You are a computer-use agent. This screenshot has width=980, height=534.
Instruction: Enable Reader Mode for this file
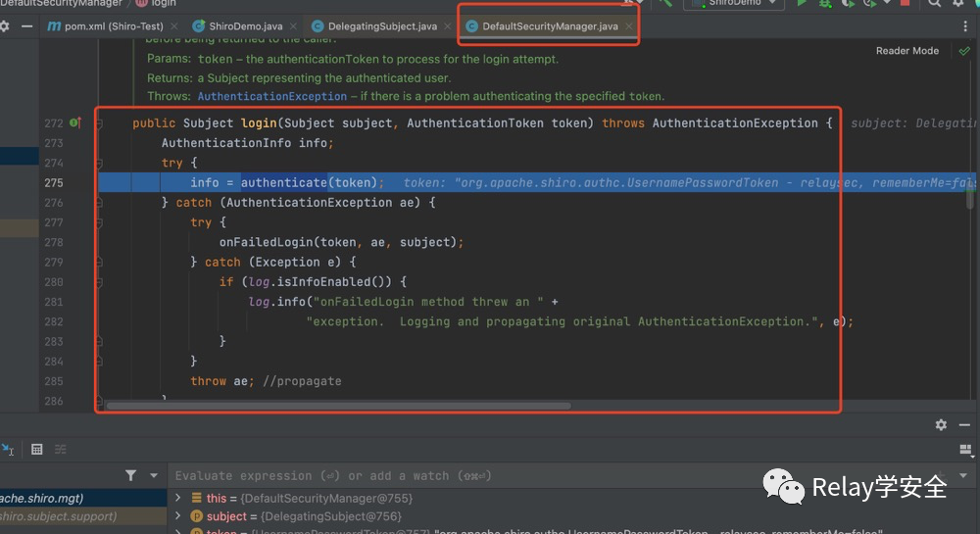pos(906,51)
